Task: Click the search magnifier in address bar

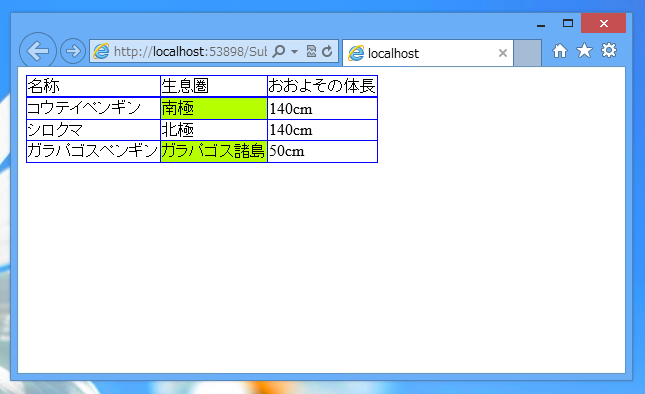Action: click(279, 51)
